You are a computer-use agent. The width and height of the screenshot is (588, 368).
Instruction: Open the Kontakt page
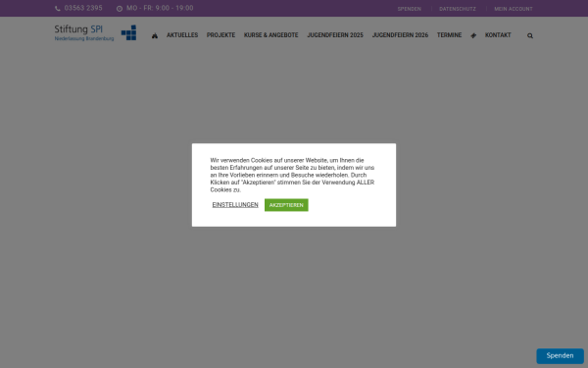498,35
